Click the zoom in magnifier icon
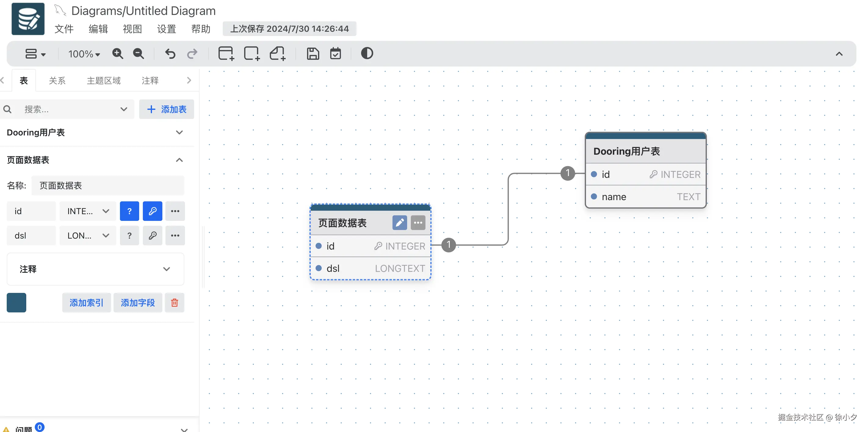 tap(118, 53)
